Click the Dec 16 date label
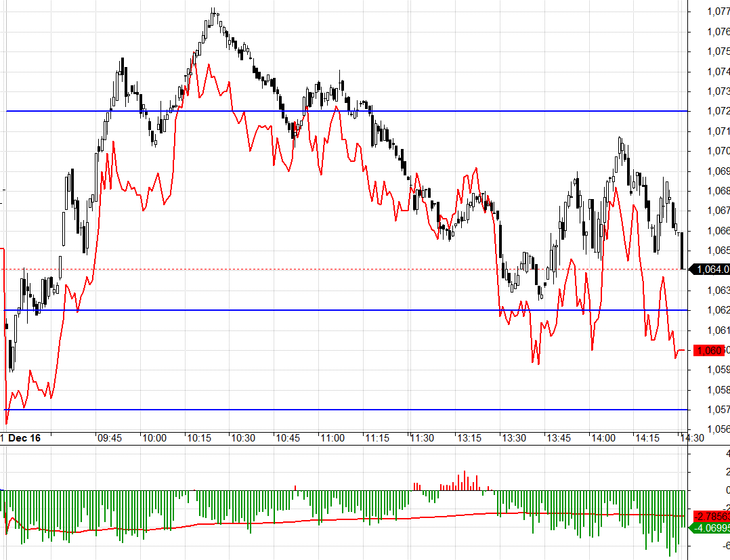 click(24, 438)
